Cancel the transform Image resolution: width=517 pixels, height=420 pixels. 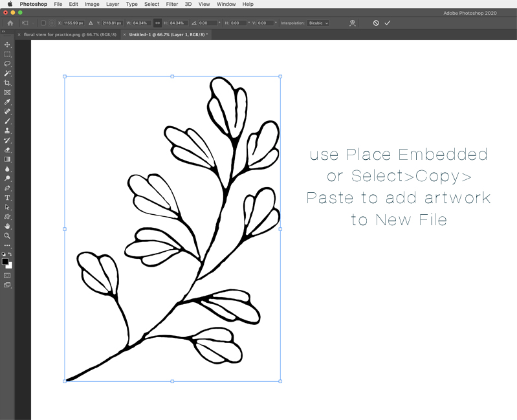coord(376,23)
